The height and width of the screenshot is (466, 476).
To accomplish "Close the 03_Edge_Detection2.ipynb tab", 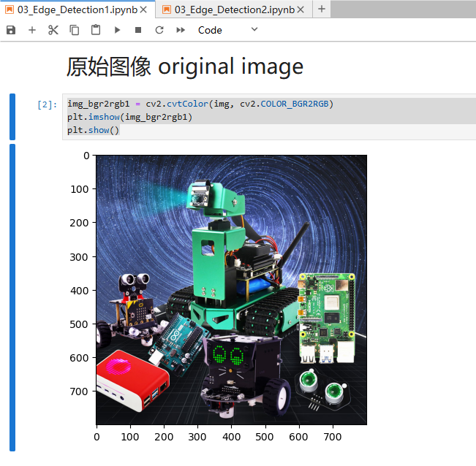I will click(x=301, y=9).
